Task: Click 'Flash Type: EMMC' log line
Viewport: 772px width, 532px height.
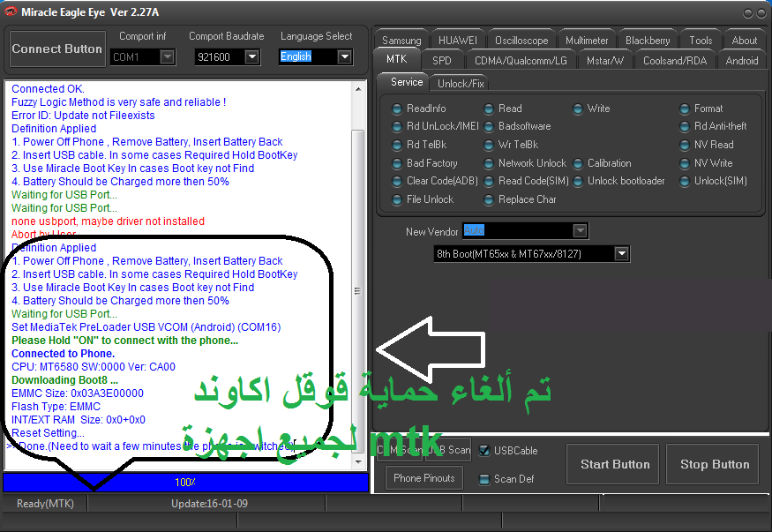Action: pyautogui.click(x=56, y=407)
